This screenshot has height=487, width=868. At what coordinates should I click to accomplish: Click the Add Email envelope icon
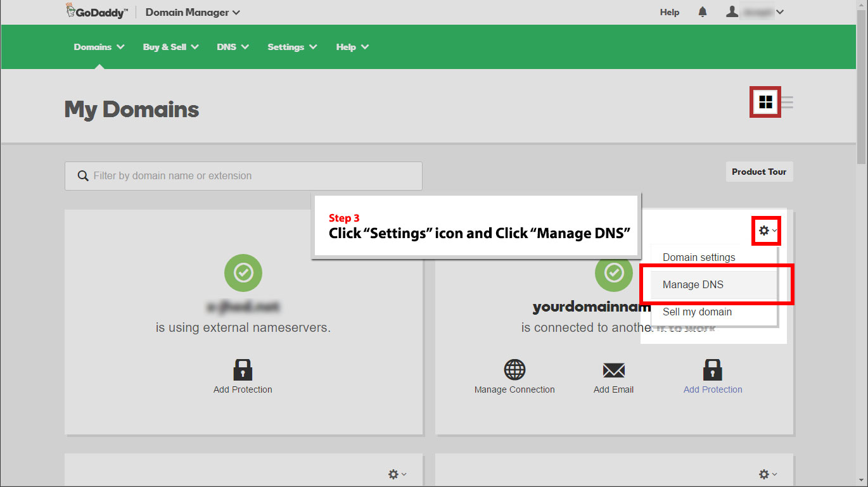613,370
